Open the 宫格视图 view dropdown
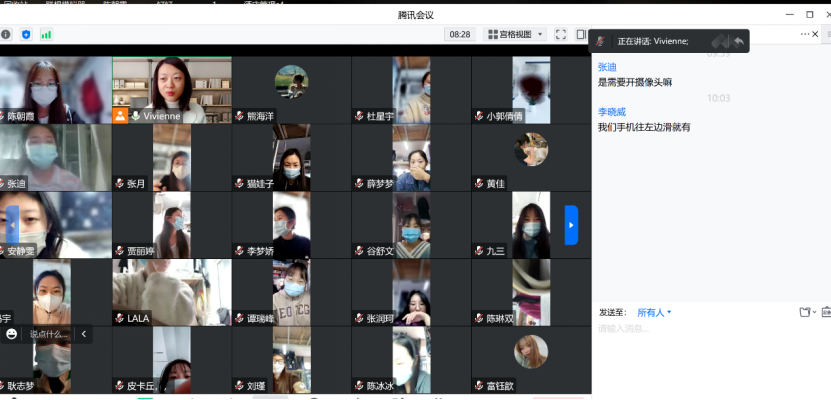Screen dimensions: 831x400 (x=515, y=34)
